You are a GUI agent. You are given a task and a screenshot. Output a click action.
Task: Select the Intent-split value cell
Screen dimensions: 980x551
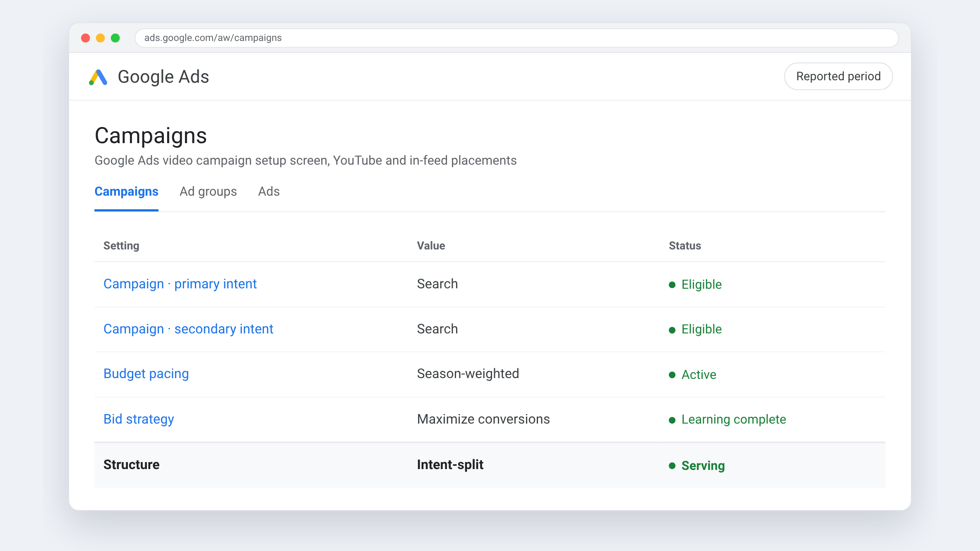tap(450, 465)
